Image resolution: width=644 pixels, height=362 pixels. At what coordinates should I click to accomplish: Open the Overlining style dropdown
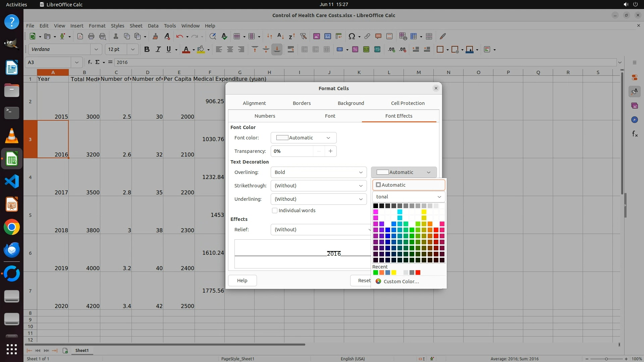318,172
